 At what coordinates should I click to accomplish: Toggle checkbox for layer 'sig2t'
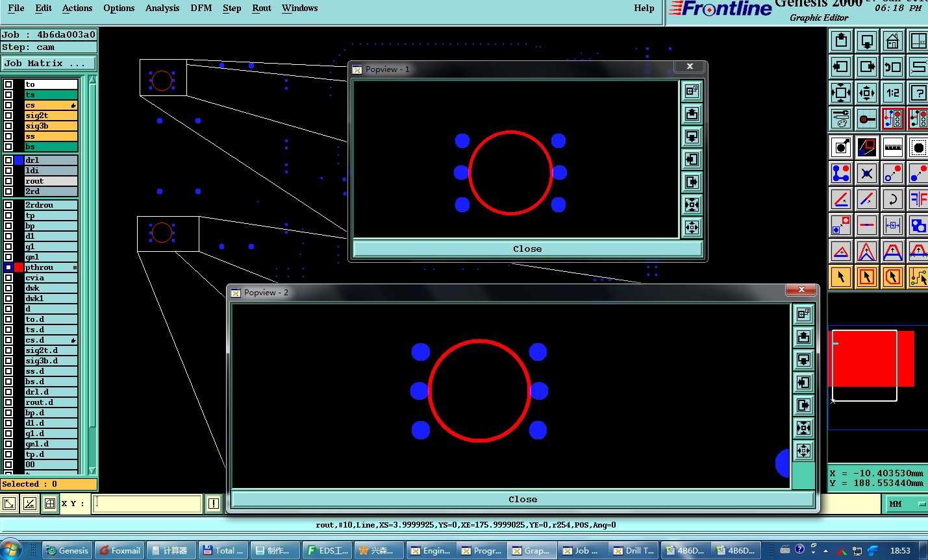point(8,116)
